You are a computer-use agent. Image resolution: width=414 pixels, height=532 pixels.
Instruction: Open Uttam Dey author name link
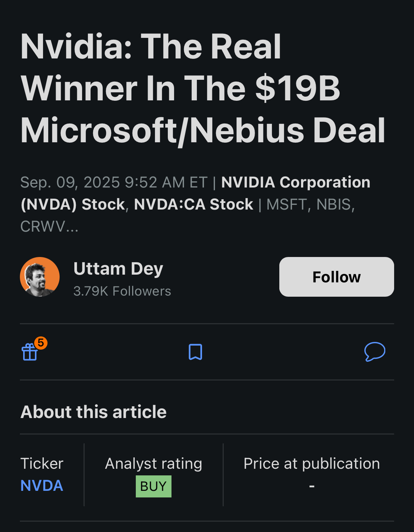pos(118,269)
